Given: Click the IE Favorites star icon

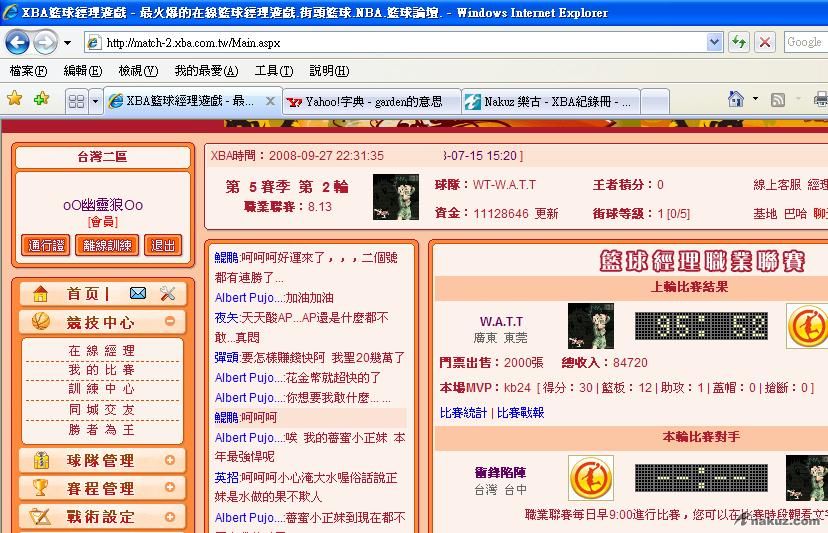Looking at the screenshot, I should coord(15,99).
